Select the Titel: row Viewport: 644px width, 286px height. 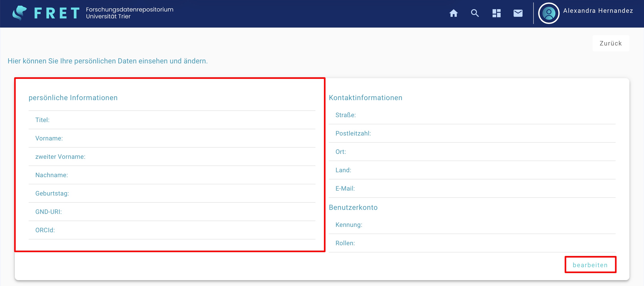point(172,120)
